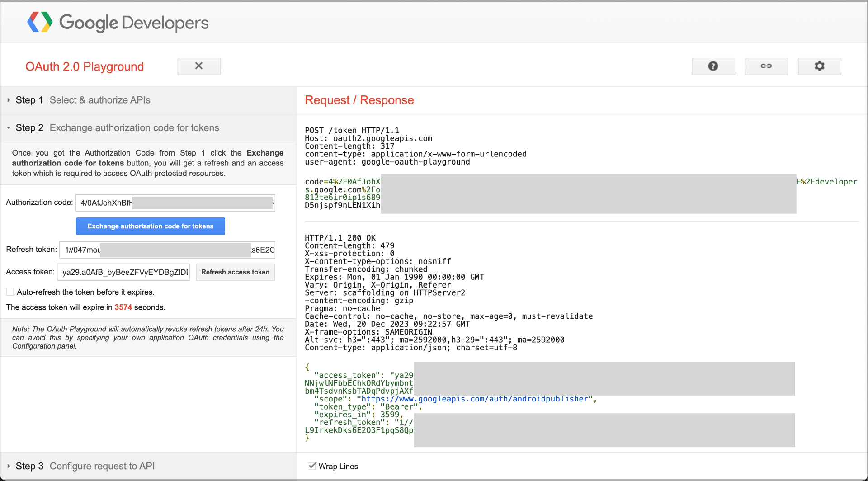Click the Date: Wed, 20 Dec 2023 line
This screenshot has height=481, width=868.
[x=387, y=324]
